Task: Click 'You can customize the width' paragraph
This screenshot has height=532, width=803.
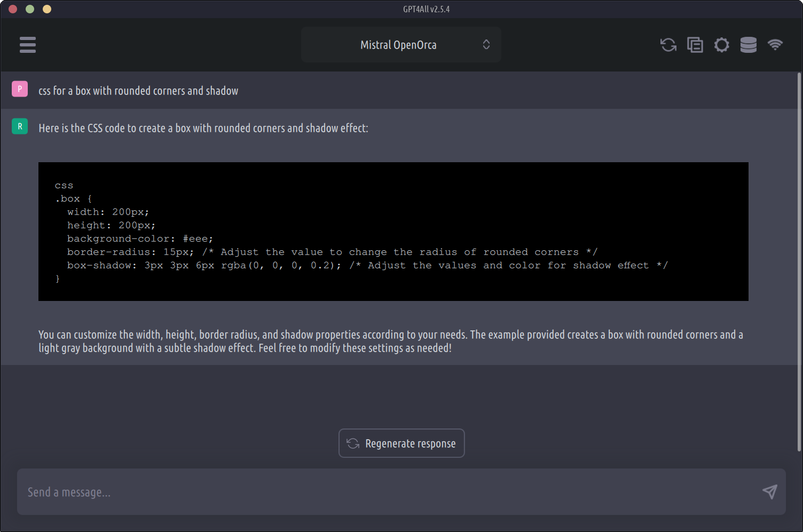Action: pyautogui.click(x=391, y=341)
